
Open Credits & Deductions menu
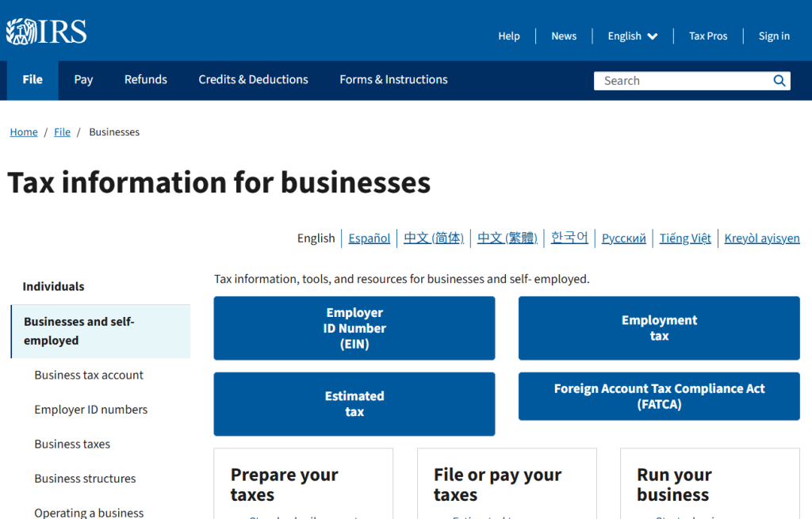[253, 80]
